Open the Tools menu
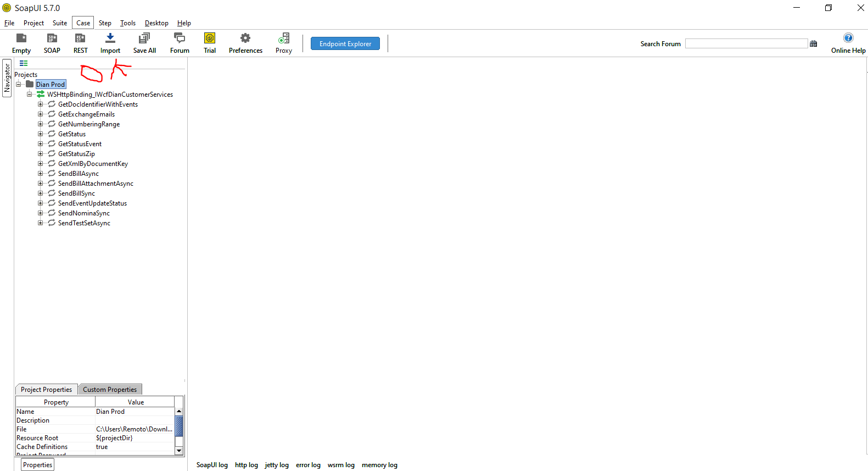868x471 pixels. coord(128,23)
